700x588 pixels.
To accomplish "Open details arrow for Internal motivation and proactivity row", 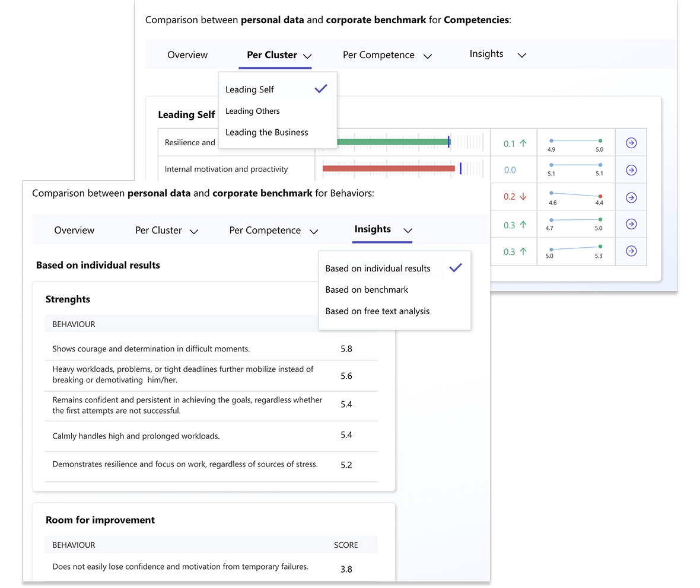I will click(631, 170).
